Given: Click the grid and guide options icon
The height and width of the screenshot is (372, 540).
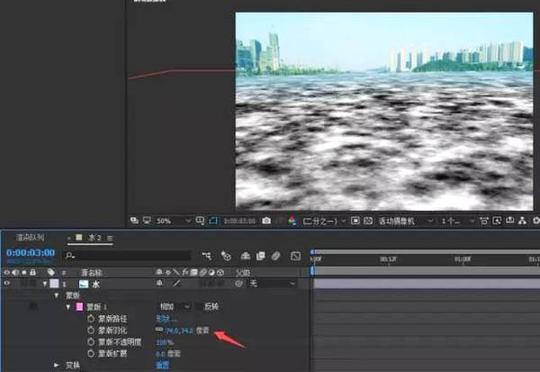Looking at the screenshot, I should point(200,220).
